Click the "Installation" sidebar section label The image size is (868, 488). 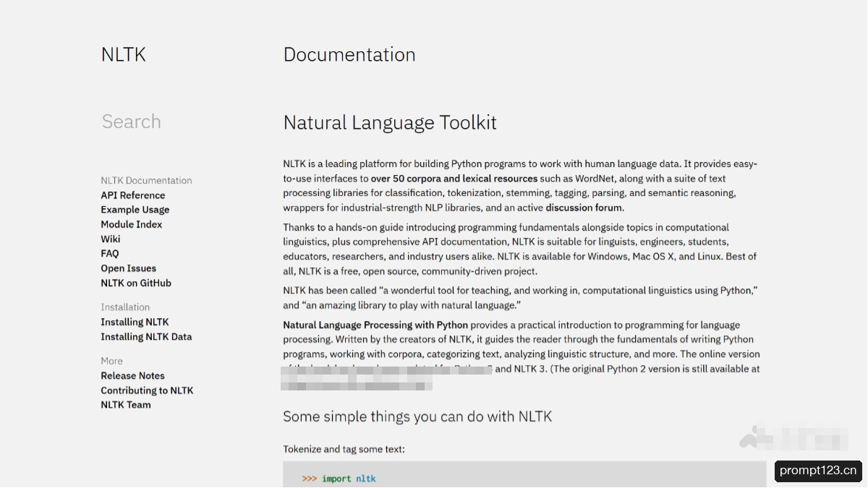125,307
